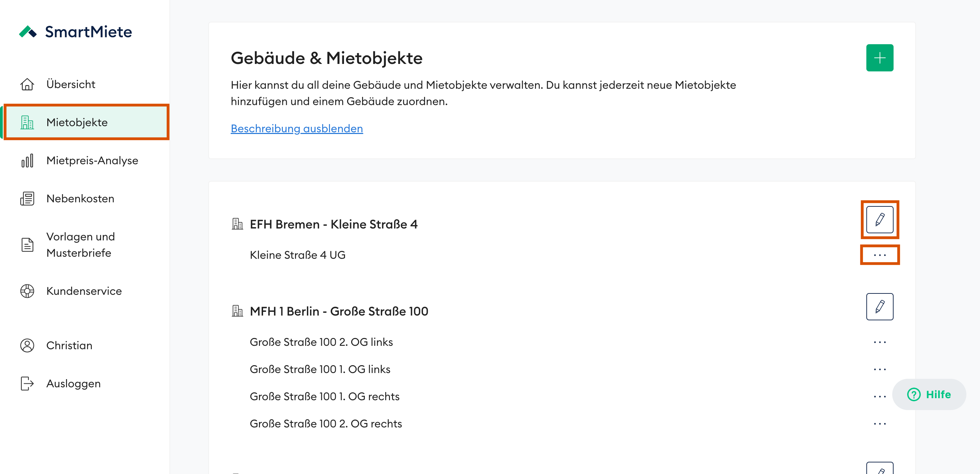Viewport: 980px width, 474px height.
Task: Open options for Große Straße 100 2. OG rechts
Action: point(880,423)
